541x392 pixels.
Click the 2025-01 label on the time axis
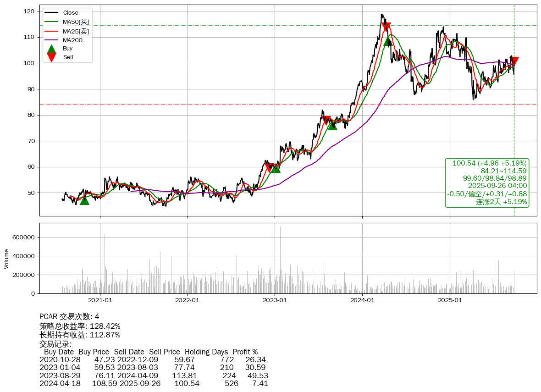pos(450,300)
